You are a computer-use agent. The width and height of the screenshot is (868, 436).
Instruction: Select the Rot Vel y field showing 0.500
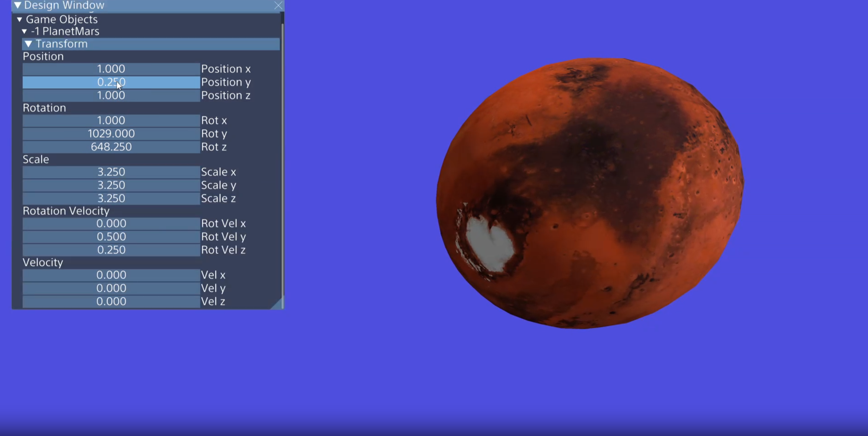pyautogui.click(x=111, y=236)
